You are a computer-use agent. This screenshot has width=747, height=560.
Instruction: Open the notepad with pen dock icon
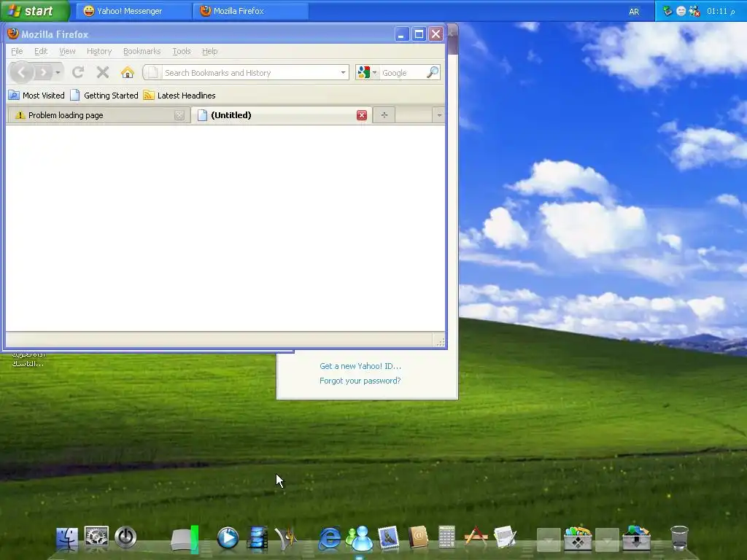click(x=505, y=537)
